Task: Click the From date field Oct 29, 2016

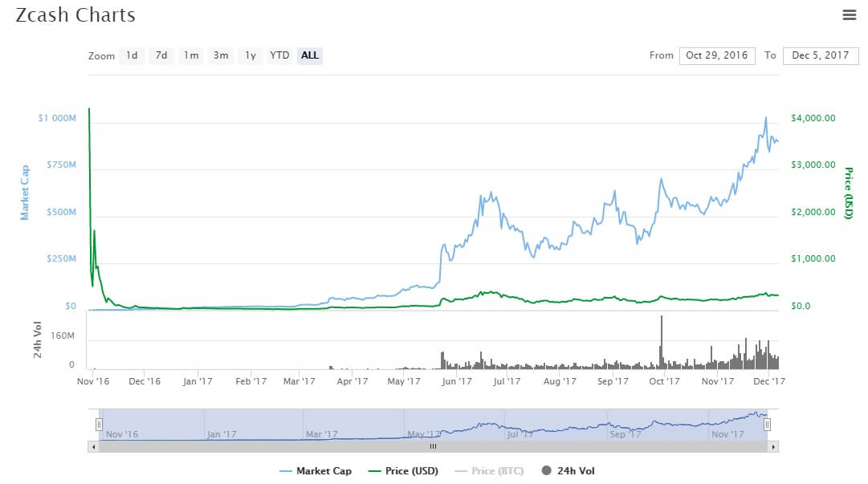Action: tap(717, 55)
